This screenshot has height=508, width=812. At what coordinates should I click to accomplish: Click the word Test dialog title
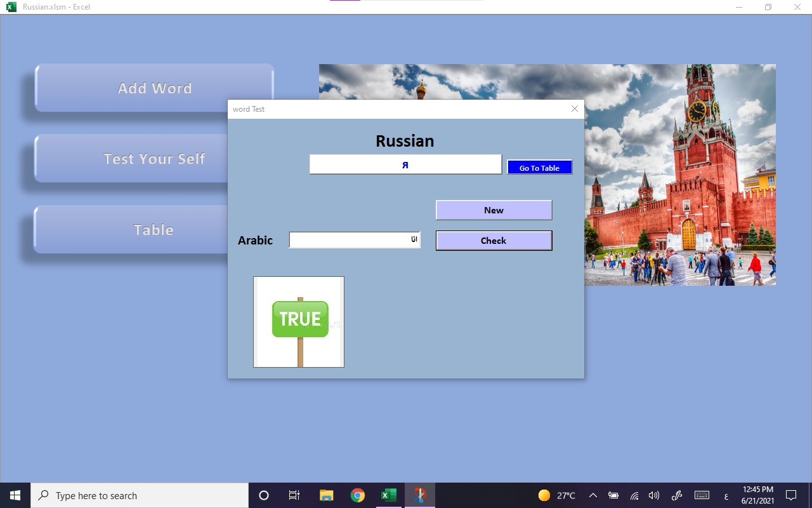(249, 109)
